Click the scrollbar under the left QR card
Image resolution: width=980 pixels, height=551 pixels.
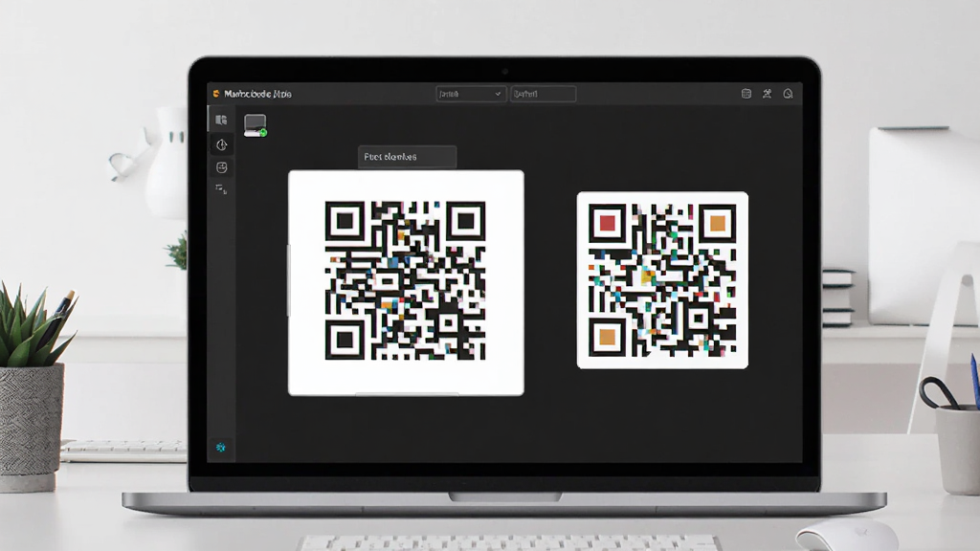tap(407, 394)
